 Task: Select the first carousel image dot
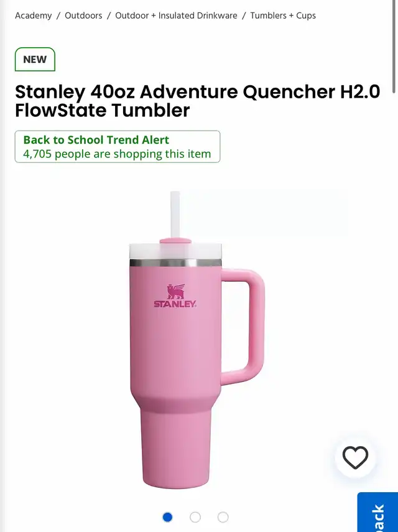(x=167, y=517)
